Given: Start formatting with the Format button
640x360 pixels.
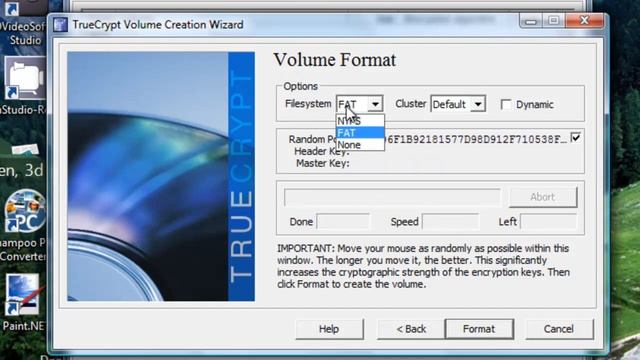Looking at the screenshot, I should pos(479,329).
